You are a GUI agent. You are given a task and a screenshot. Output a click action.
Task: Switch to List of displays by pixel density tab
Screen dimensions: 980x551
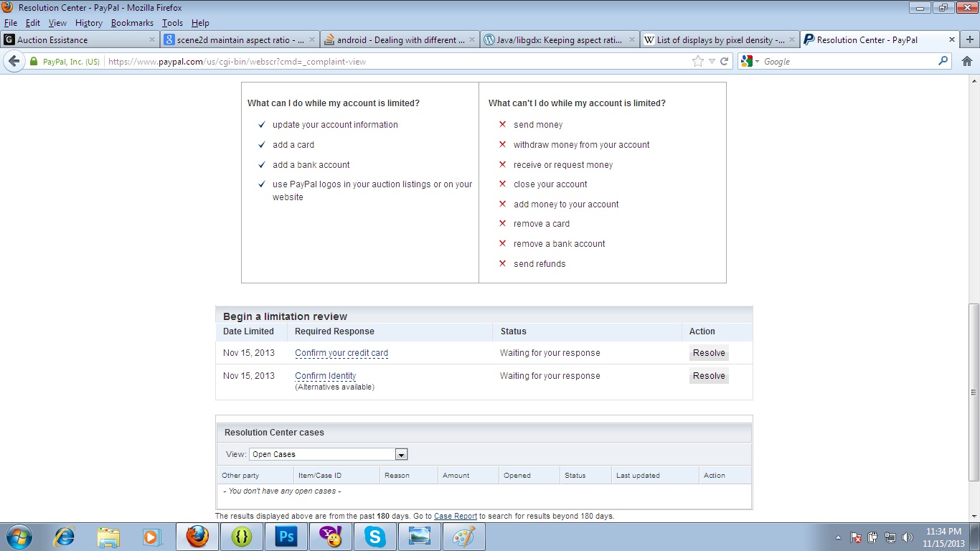(720, 40)
